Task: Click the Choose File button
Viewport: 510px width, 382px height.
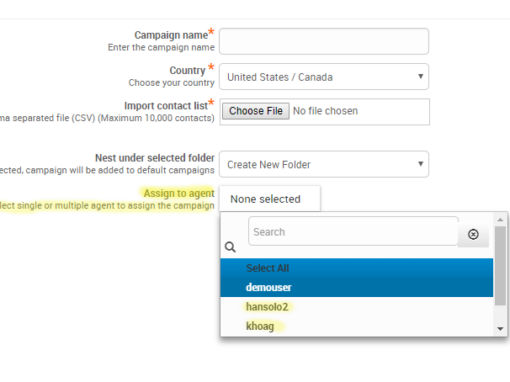Action: click(x=256, y=111)
